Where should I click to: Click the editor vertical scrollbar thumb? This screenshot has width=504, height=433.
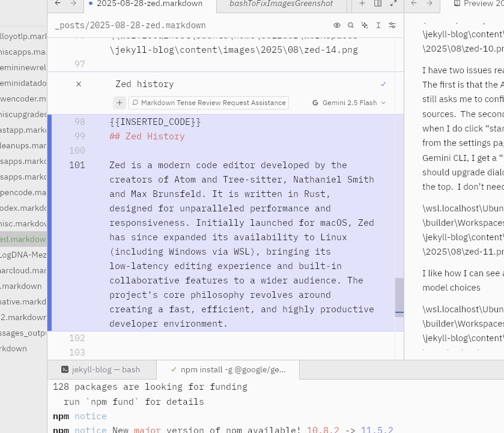pos(399,297)
